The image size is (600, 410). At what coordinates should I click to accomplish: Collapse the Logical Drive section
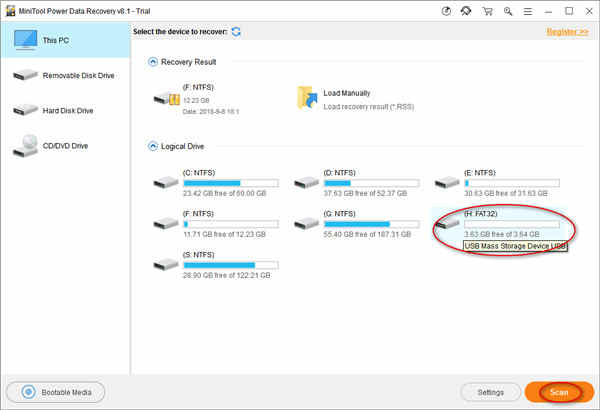pos(153,146)
